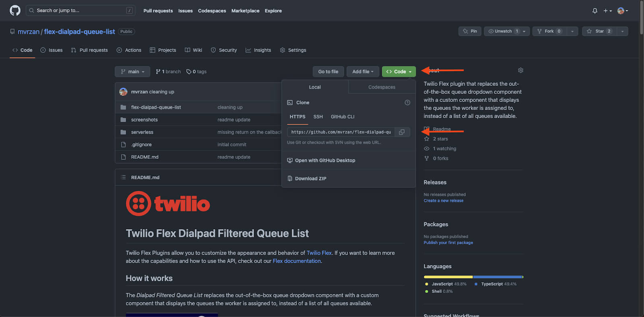Click the Go to file button

[x=328, y=72]
